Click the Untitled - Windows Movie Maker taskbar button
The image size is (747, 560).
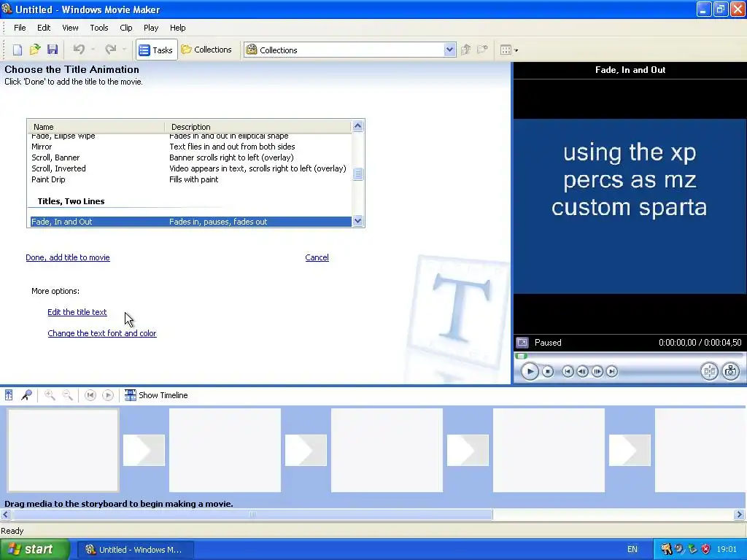click(x=135, y=550)
